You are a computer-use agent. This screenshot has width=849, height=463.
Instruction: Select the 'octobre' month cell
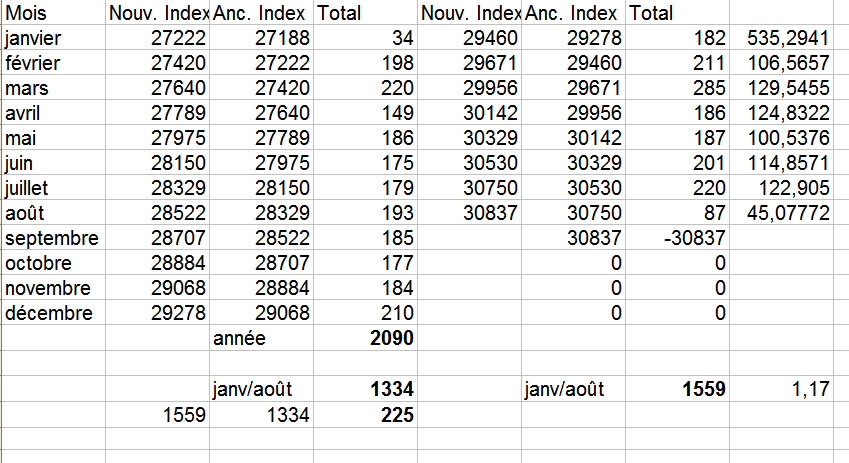pyautogui.click(x=54, y=262)
